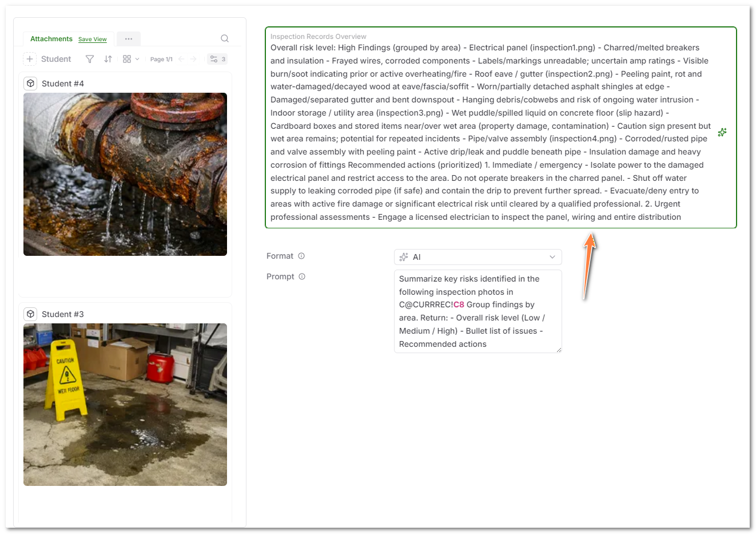Expand the chevron beside the gallery view icon
Viewport: 756px width, 534px height.
coord(138,59)
